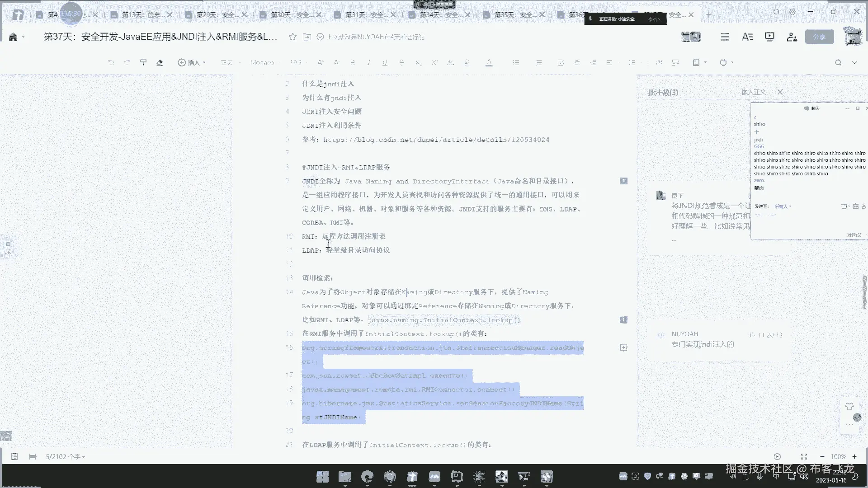
Task: Click the search magnifier in toolbar
Action: 838,62
